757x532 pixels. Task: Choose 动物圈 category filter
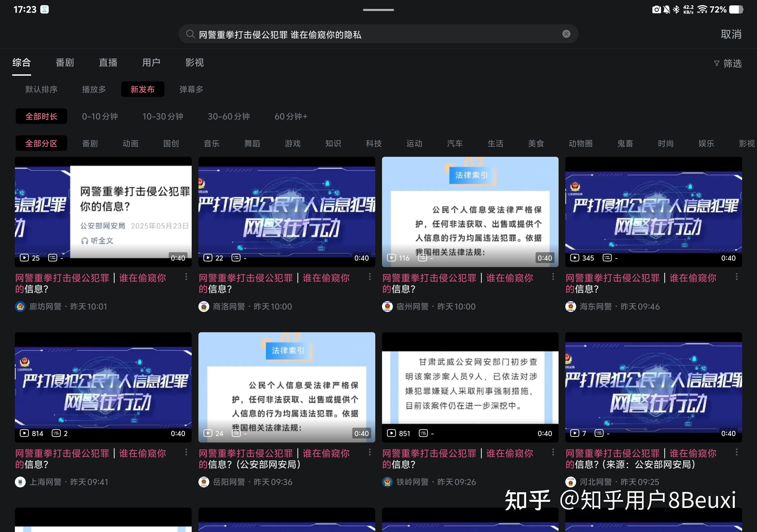[x=580, y=143]
